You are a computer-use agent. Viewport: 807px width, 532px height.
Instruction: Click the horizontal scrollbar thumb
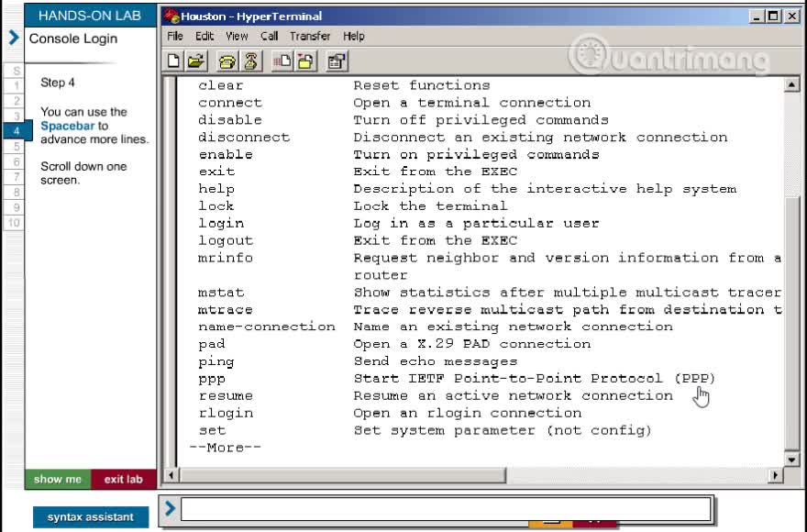[342, 475]
